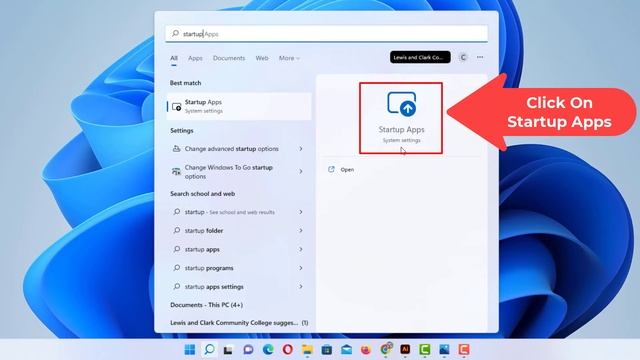Open File Explorer from the taskbar
640x360 pixels.
pos(307,350)
